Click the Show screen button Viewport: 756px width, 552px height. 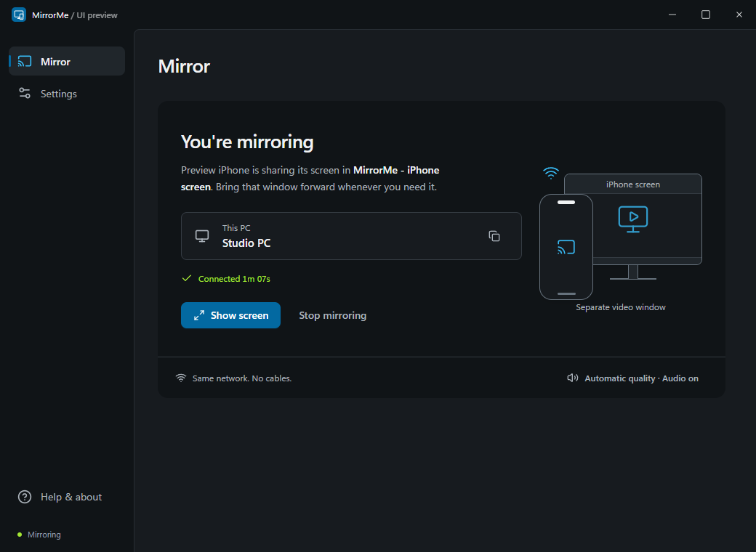[230, 315]
